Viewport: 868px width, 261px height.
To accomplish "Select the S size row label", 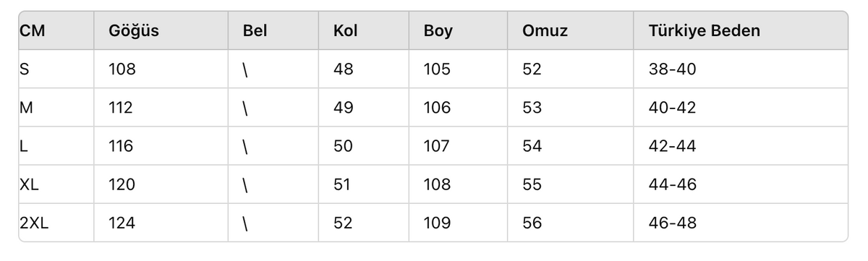I will (x=24, y=69).
